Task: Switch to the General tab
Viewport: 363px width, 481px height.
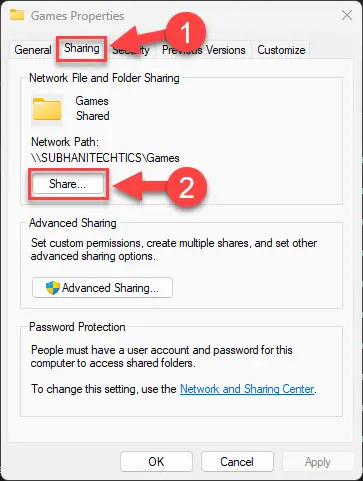Action: click(x=33, y=50)
